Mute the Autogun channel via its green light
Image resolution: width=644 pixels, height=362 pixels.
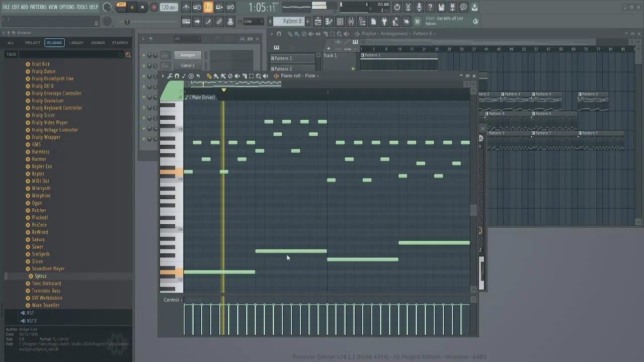(x=143, y=55)
